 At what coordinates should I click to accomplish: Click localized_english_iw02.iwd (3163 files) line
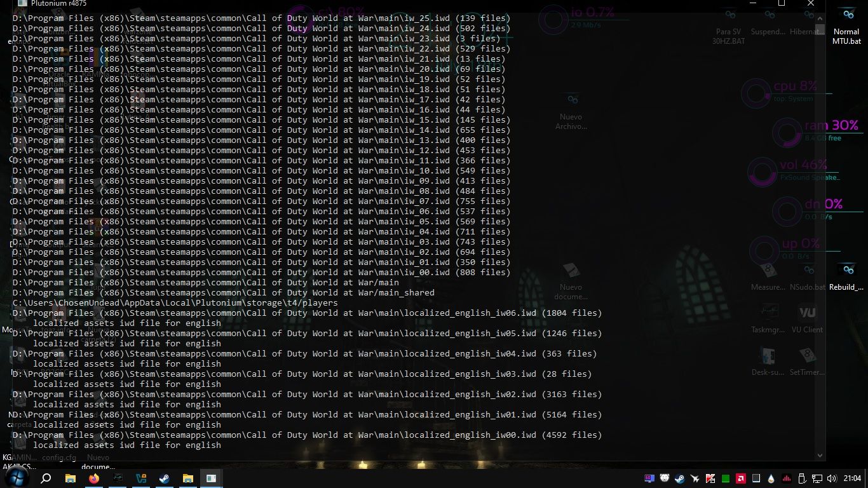coord(307,394)
